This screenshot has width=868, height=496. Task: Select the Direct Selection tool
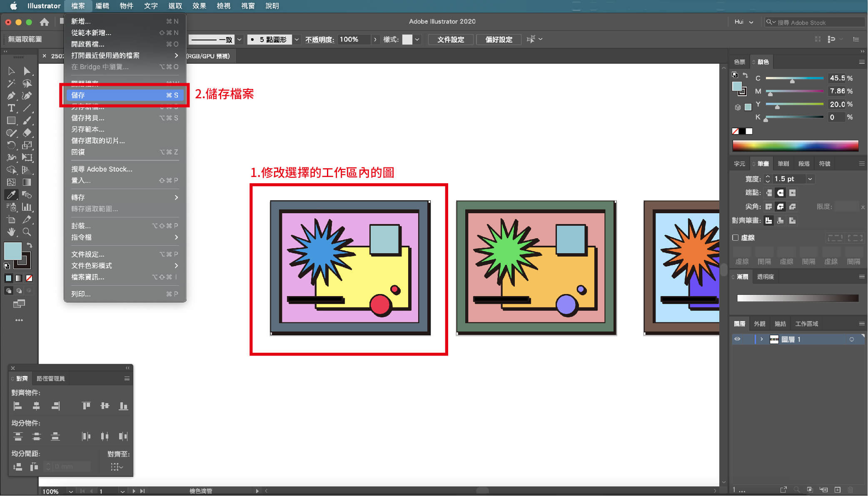27,71
